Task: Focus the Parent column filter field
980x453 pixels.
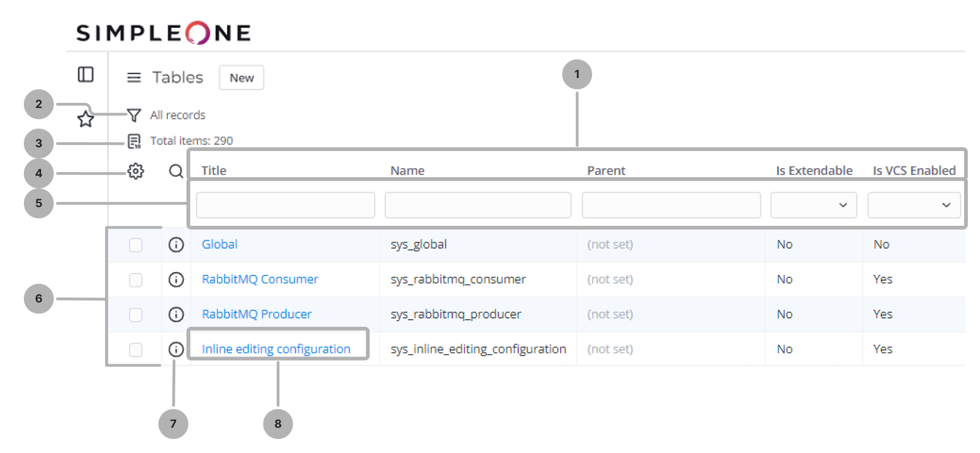Action: click(x=671, y=205)
